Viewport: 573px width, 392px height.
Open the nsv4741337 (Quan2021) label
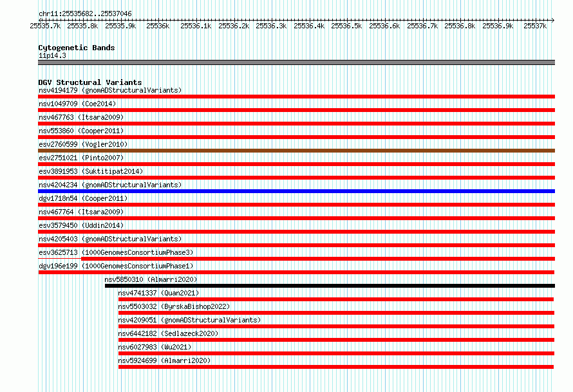(158, 293)
